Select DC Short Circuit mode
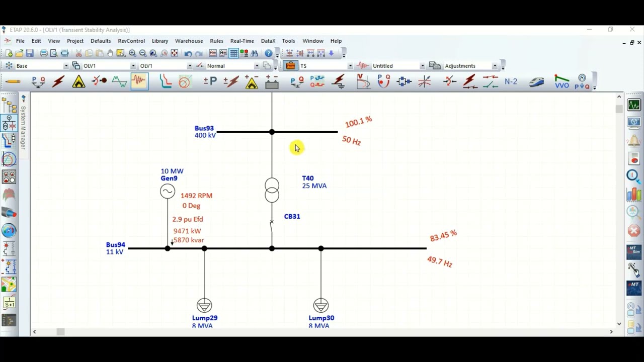The image size is (644, 362). pyautogui.click(x=231, y=81)
